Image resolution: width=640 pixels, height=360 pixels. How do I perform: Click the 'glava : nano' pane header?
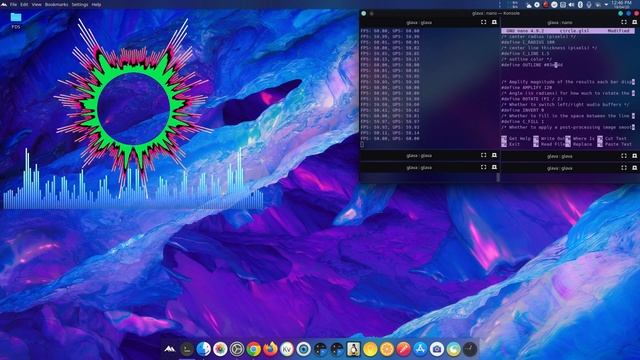click(560, 22)
